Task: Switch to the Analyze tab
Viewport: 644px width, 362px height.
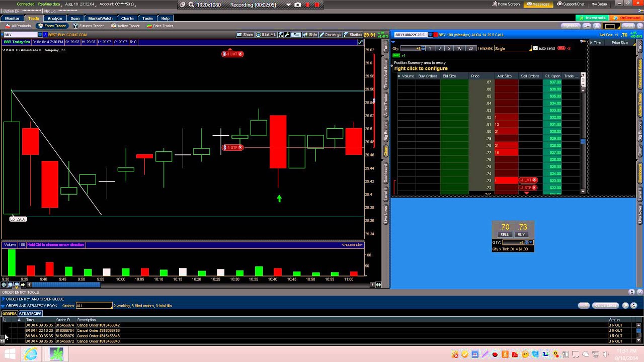Action: pyautogui.click(x=55, y=18)
